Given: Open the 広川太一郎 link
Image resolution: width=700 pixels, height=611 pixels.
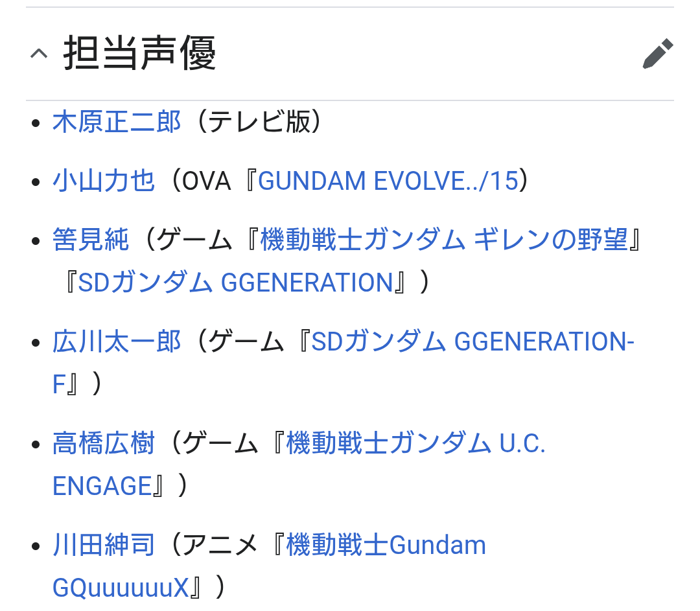Looking at the screenshot, I should click(117, 341).
